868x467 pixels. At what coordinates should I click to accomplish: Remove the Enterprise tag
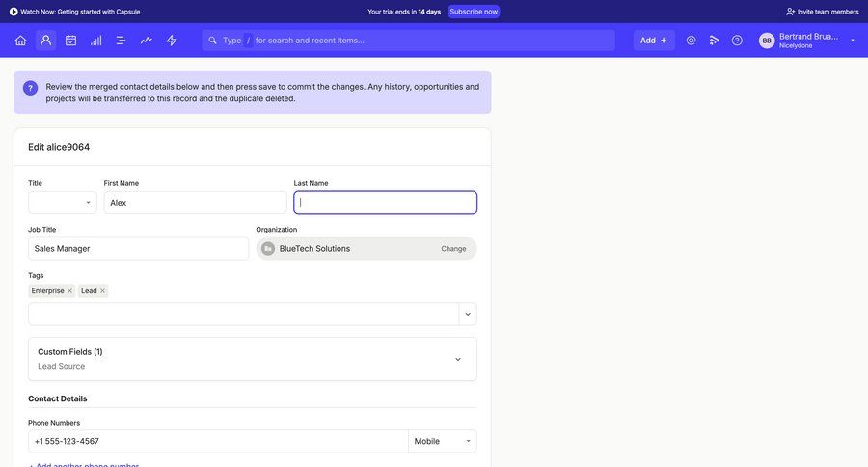(69, 291)
